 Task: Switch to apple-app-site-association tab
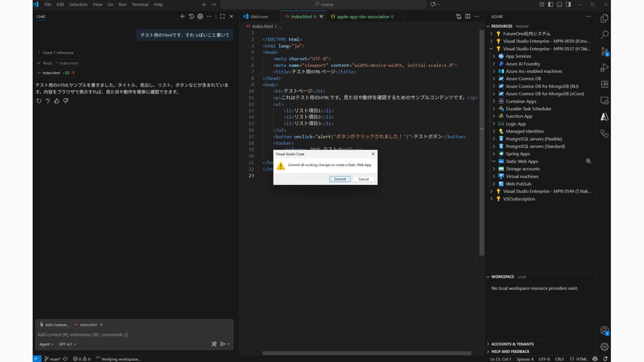(x=363, y=17)
